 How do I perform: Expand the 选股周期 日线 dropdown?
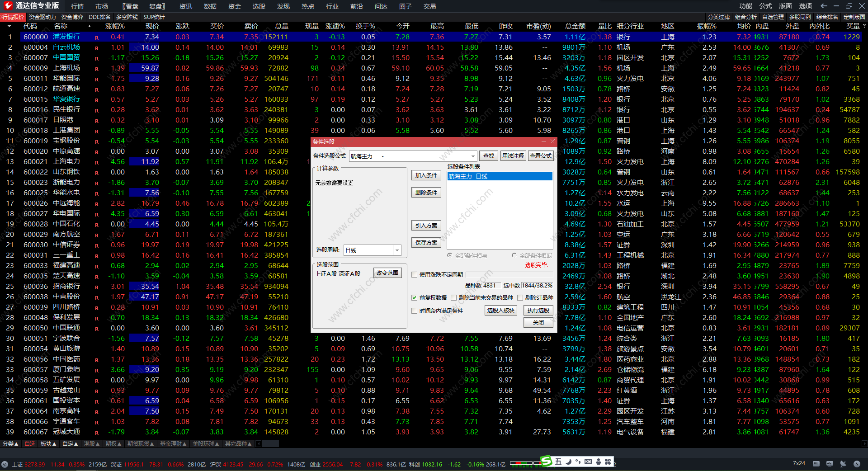(x=397, y=250)
